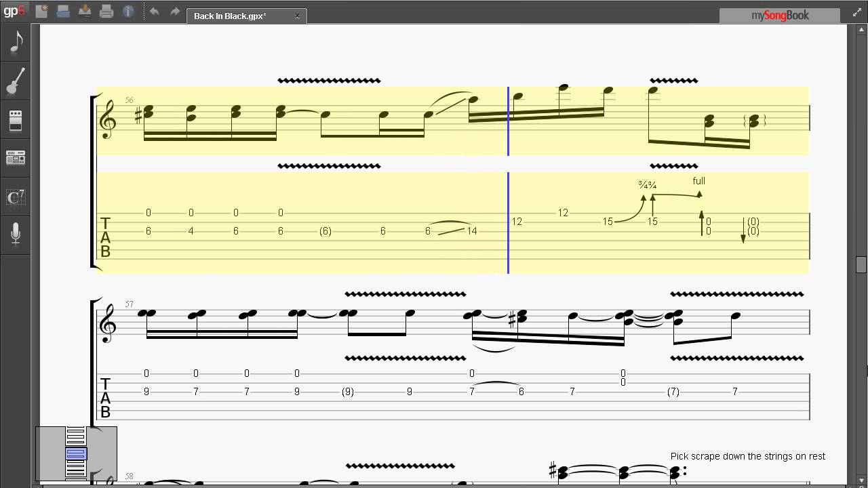The image size is (868, 488).
Task: Click the ¾ bend marking in tablature
Action: [x=647, y=184]
